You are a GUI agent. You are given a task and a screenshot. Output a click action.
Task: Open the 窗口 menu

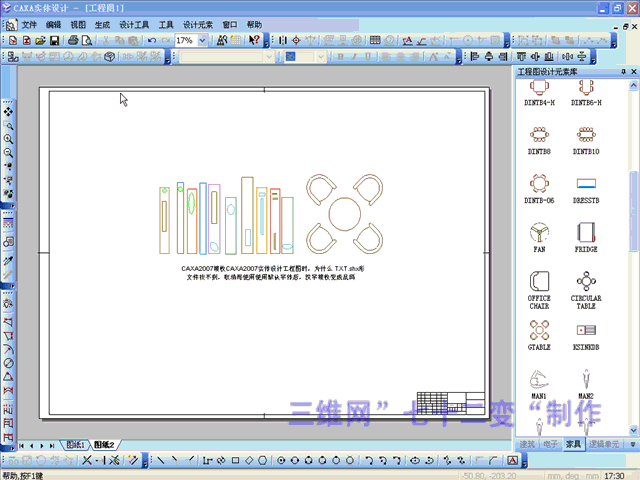(x=230, y=25)
